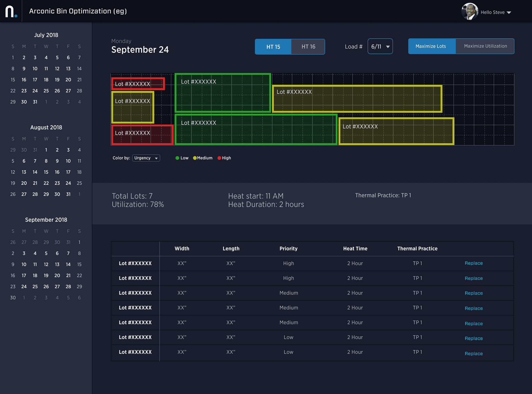Click Replace link in last table row
The image size is (532, 394).
click(474, 354)
